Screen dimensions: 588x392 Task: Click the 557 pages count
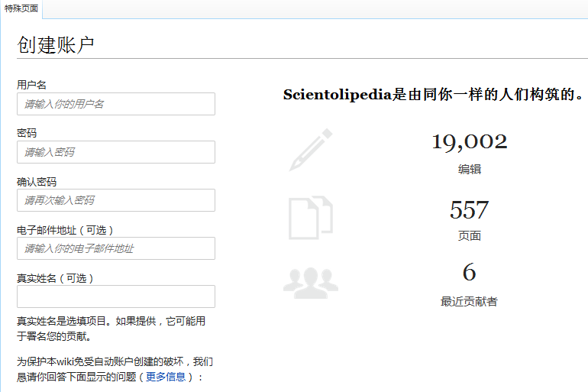[x=469, y=209]
